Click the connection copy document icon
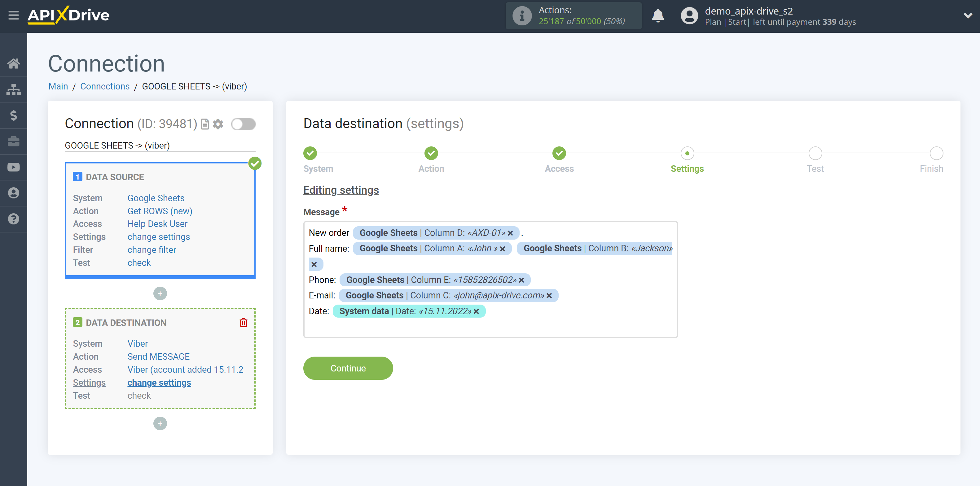This screenshot has height=486, width=980. (205, 124)
